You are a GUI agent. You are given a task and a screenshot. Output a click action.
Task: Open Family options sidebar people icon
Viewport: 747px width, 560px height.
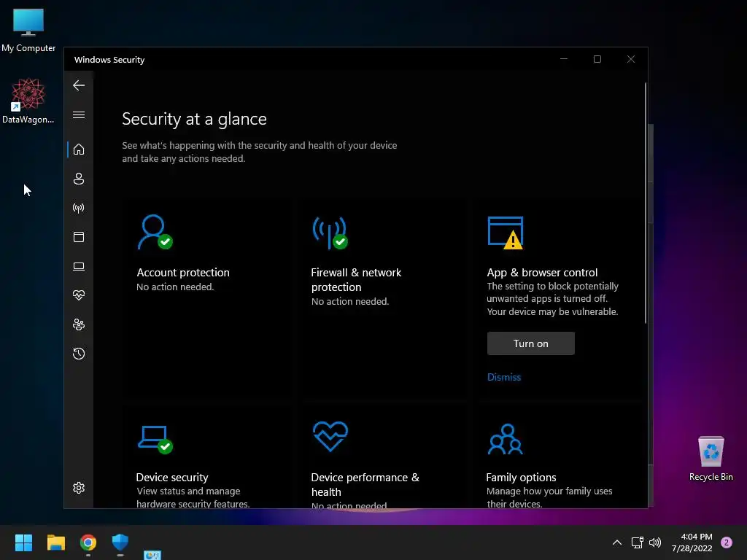click(79, 324)
